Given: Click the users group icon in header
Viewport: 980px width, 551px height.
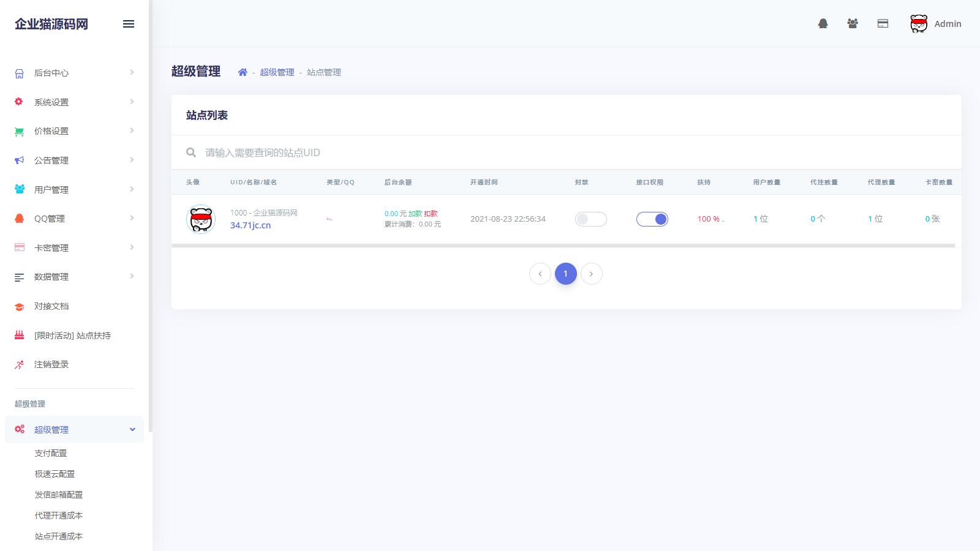Looking at the screenshot, I should pos(853,24).
